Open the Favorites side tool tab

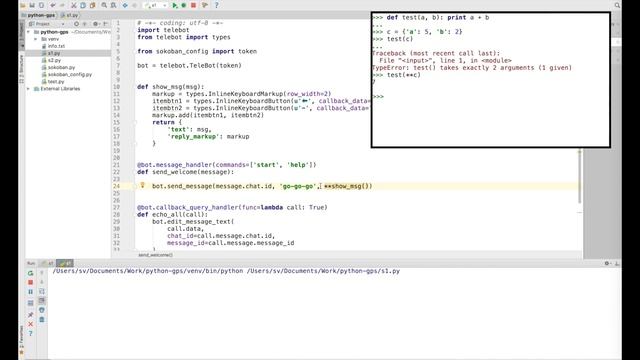22,339
